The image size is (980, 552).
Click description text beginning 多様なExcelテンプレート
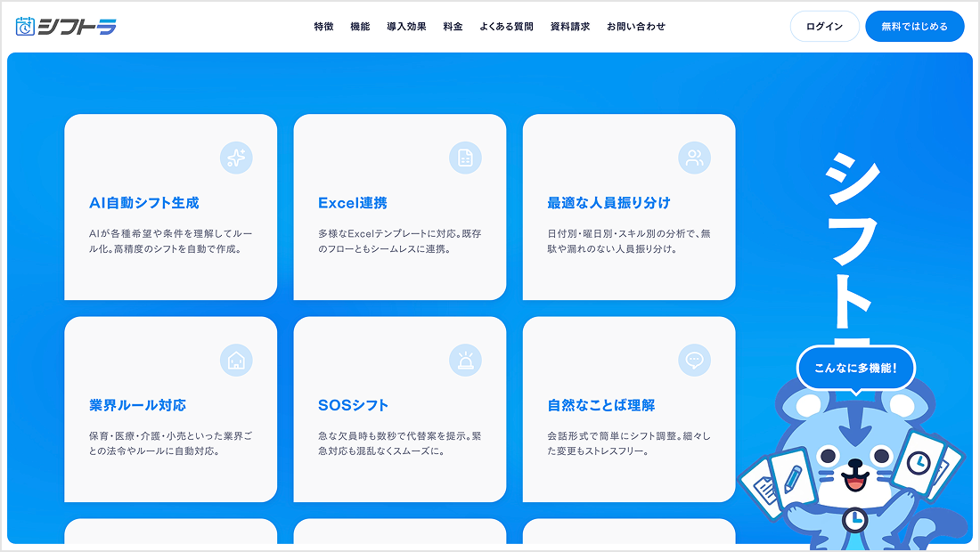[400, 241]
